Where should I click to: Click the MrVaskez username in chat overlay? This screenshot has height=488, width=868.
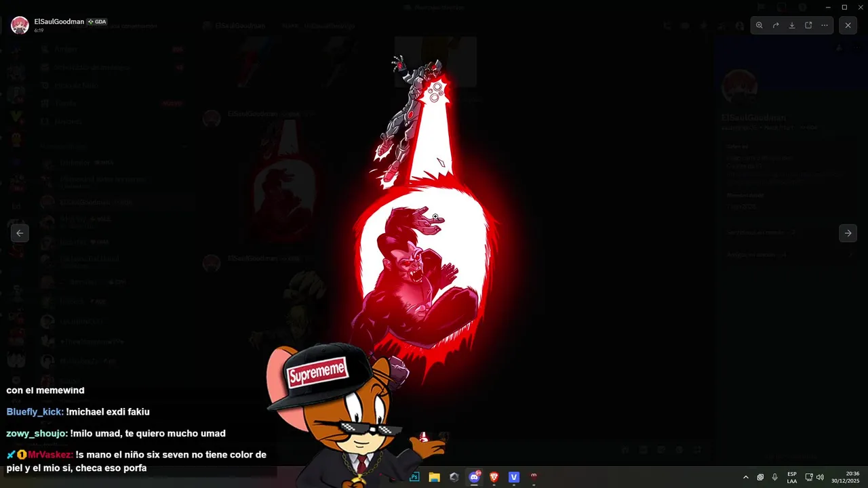point(50,455)
